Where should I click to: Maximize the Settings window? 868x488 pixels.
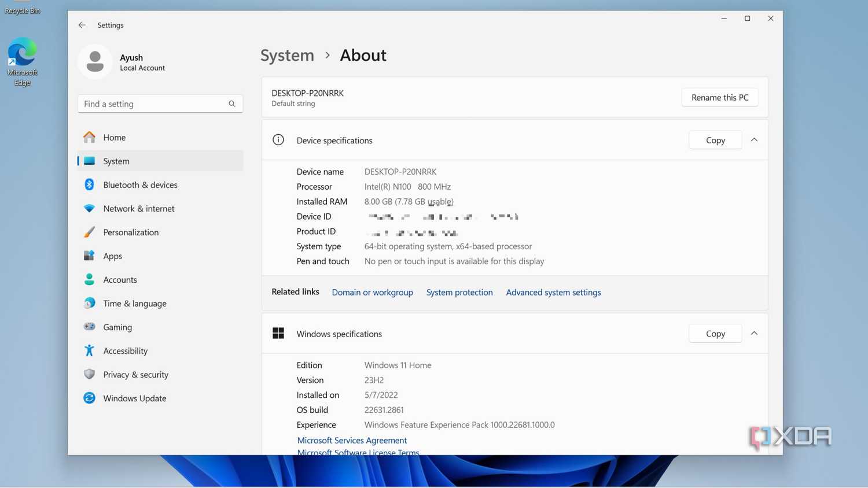(747, 19)
